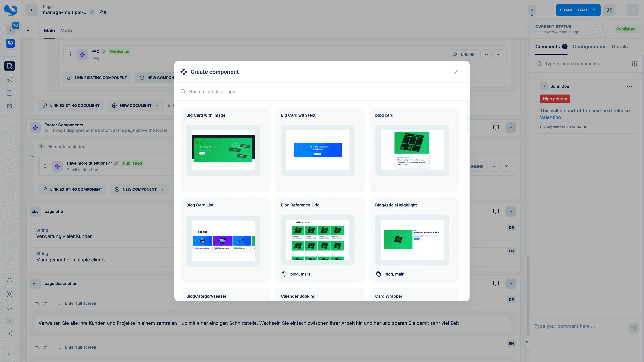Open settings gear in left sidebar
This screenshot has width=644, height=362.
(10, 106)
